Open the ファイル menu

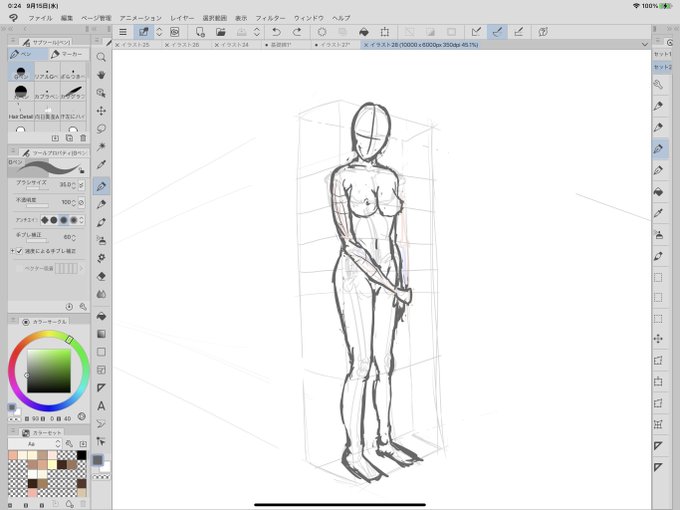click(x=40, y=18)
